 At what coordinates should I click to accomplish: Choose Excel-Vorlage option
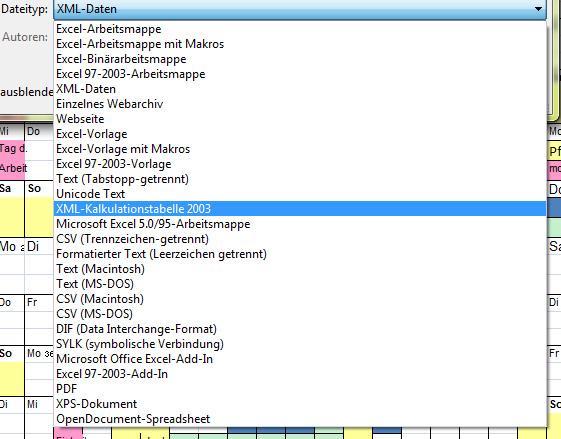pos(300,134)
